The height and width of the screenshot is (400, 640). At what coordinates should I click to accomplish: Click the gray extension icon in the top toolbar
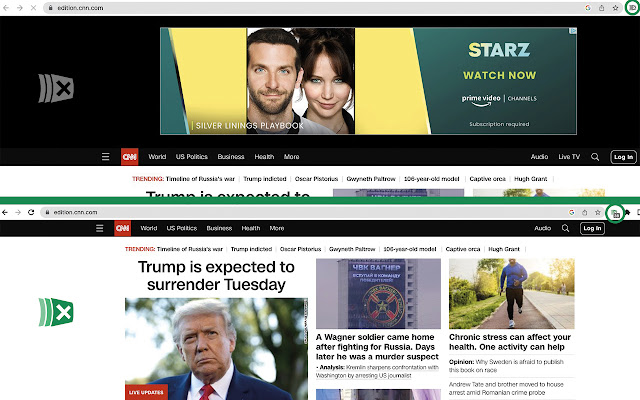(632, 8)
